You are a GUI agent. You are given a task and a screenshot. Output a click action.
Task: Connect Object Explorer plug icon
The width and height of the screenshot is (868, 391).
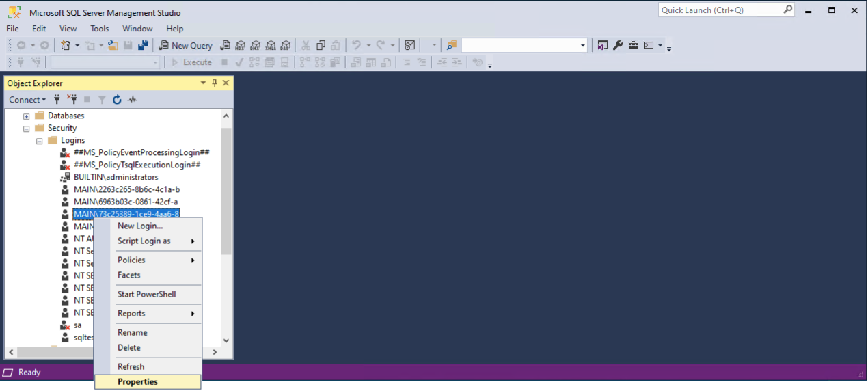pyautogui.click(x=57, y=100)
